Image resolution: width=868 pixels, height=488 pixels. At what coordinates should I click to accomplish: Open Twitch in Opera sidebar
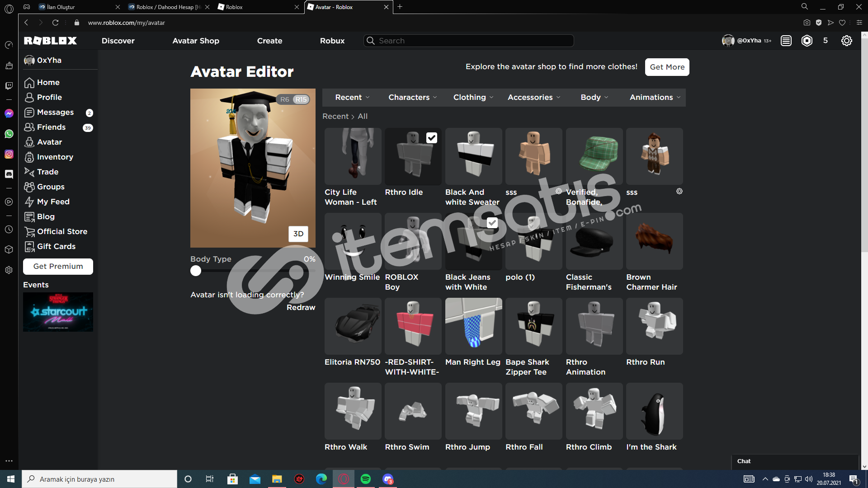tap(9, 86)
